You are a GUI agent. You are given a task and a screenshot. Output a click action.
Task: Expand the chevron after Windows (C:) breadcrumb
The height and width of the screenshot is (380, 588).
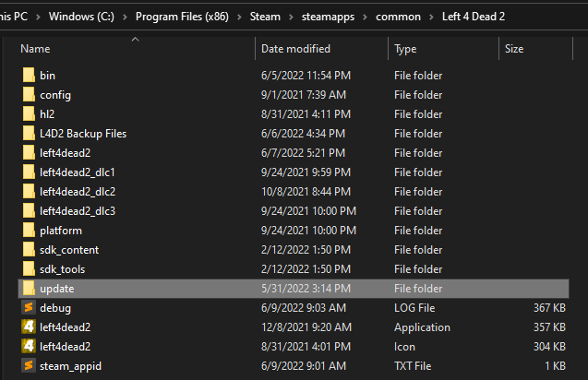[126, 17]
